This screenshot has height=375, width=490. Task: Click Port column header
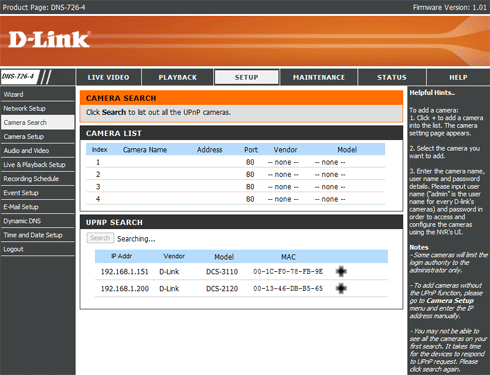(x=251, y=150)
